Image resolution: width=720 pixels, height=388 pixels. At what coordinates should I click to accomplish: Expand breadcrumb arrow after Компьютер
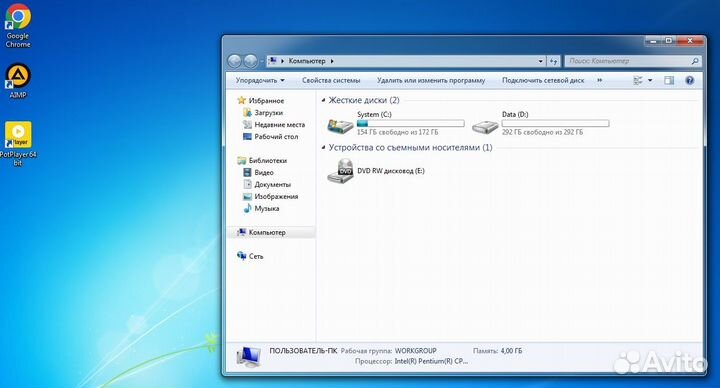click(x=332, y=61)
